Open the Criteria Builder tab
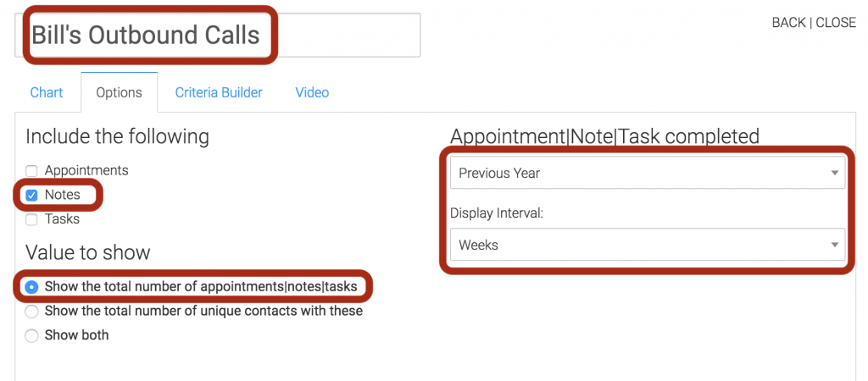This screenshot has height=381, width=868. [219, 92]
